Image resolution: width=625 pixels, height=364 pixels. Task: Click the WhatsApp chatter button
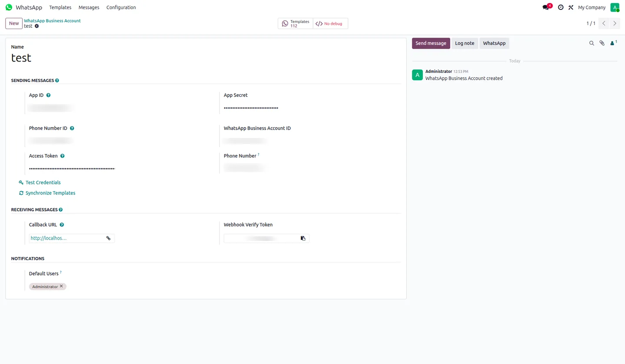494,43
